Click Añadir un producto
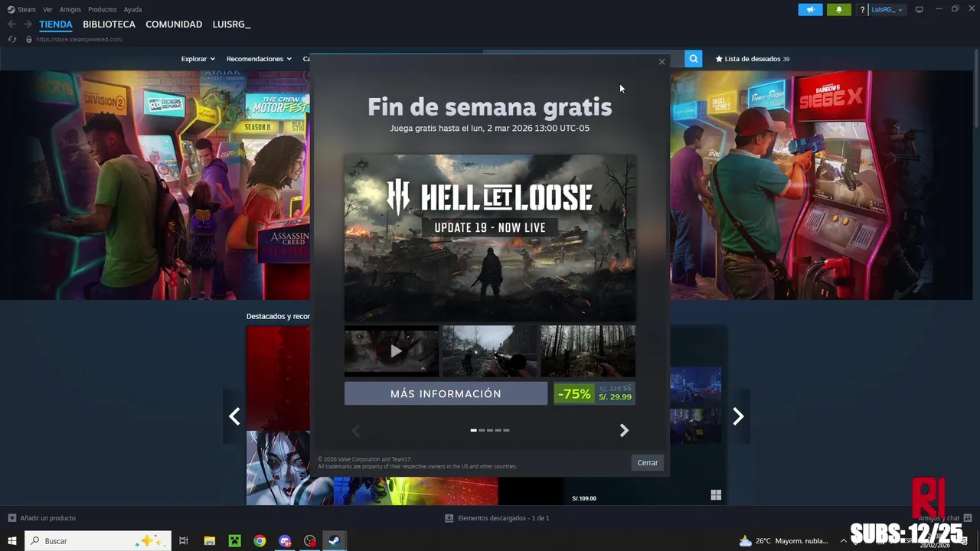The height and width of the screenshot is (551, 980). click(42, 518)
